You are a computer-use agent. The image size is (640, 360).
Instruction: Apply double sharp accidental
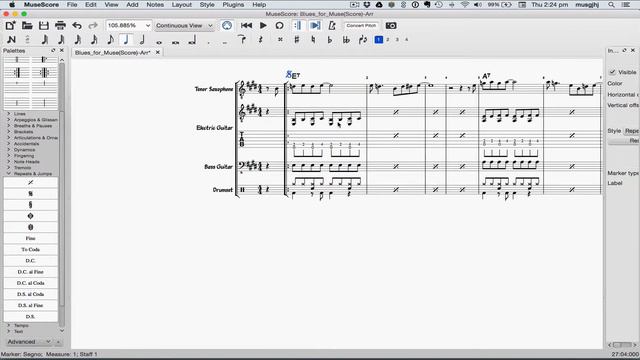tap(280, 40)
